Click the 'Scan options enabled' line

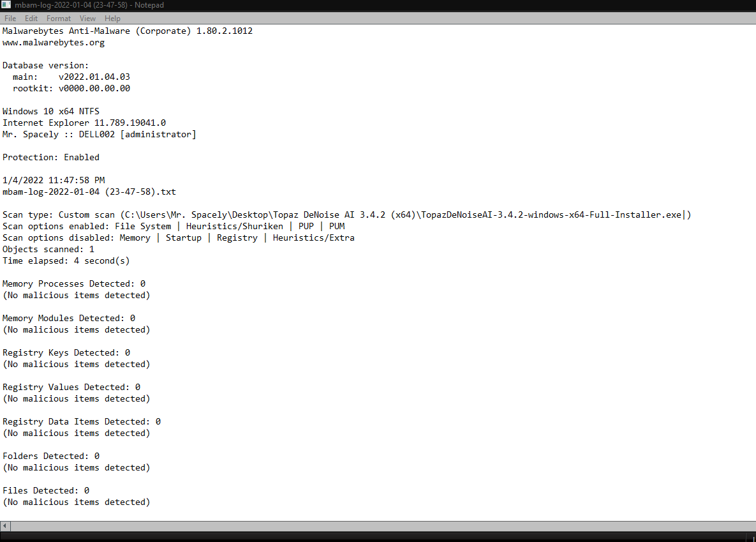tap(174, 227)
